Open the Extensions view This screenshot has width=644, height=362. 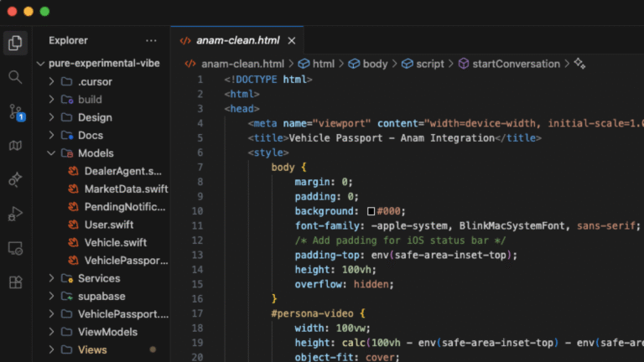[14, 282]
